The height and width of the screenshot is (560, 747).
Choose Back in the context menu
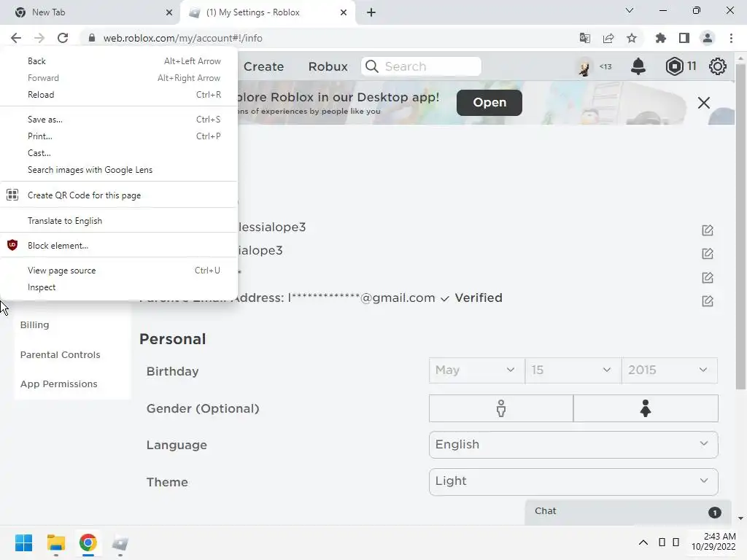click(119, 61)
